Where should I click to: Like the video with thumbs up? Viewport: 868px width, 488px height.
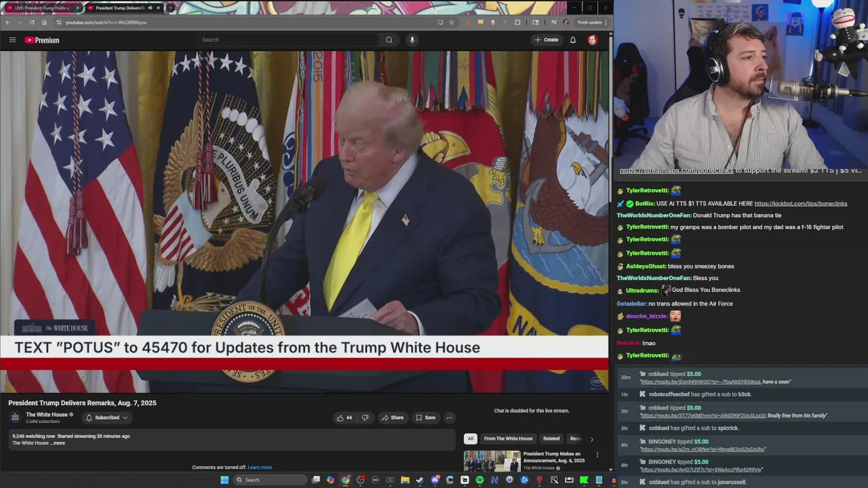(x=344, y=418)
